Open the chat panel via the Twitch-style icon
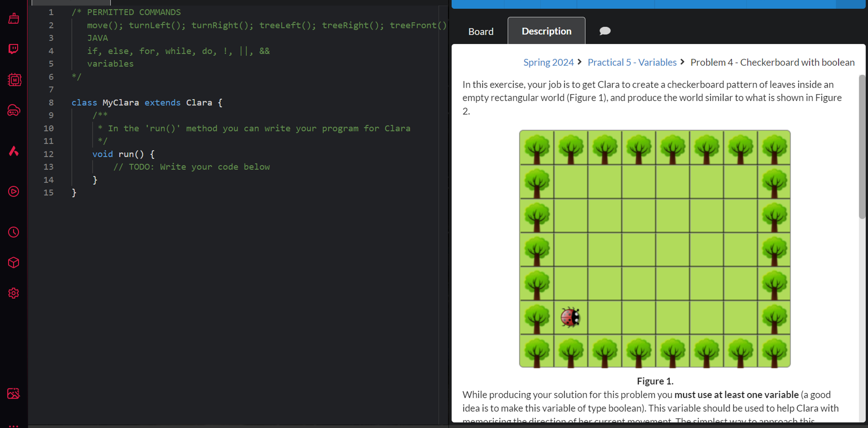The width and height of the screenshot is (868, 428). 13,49
